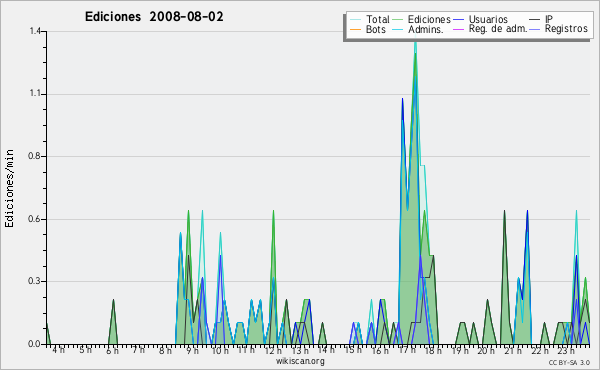The width and height of the screenshot is (600, 370).
Task: Click the '0.6' y-axis value
Action: click(35, 219)
